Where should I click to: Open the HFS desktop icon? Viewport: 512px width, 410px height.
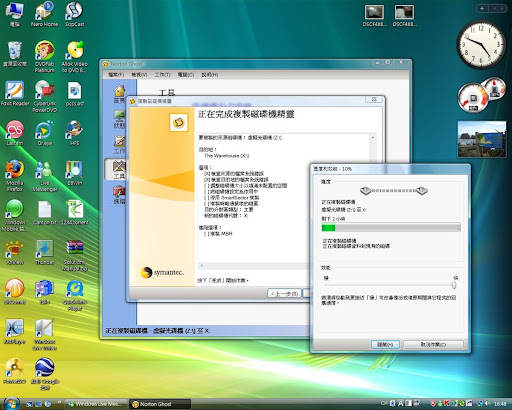point(74,133)
